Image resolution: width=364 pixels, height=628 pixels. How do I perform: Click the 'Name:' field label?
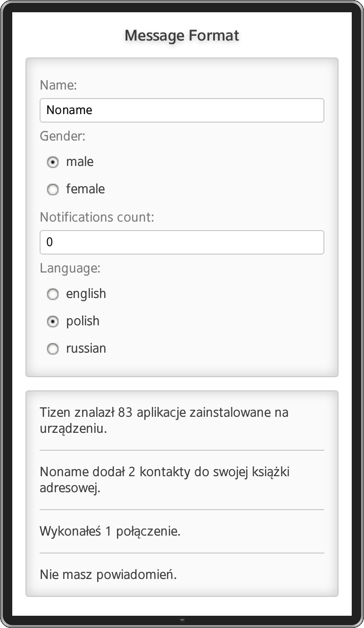click(58, 85)
